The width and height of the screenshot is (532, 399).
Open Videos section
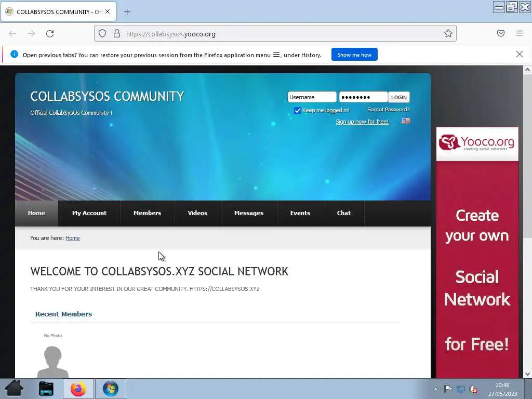197,213
